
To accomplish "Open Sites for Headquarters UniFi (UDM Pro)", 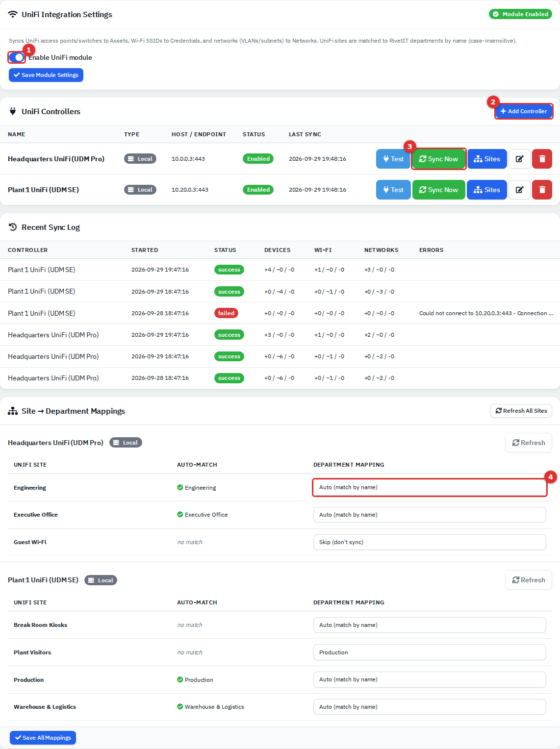I will [487, 159].
